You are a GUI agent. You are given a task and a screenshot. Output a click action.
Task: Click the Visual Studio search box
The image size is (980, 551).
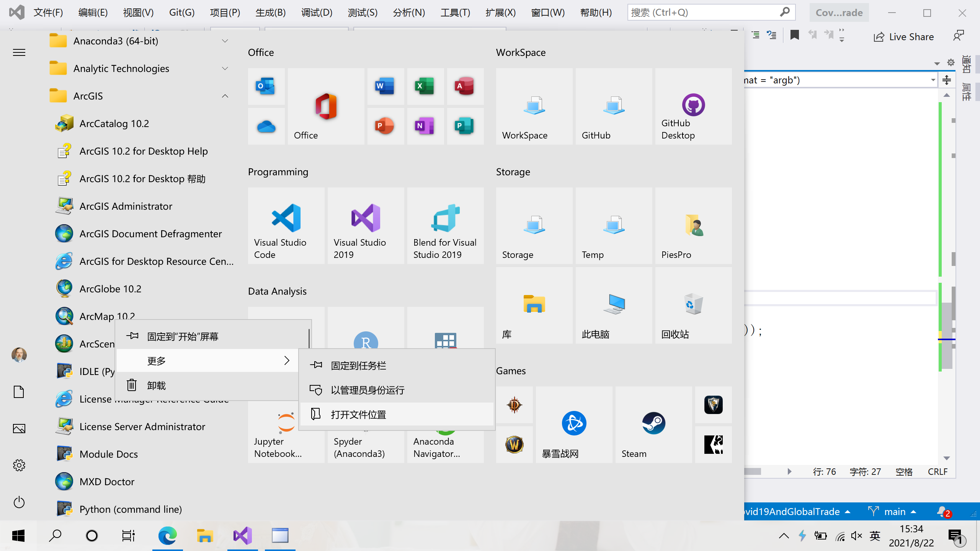click(x=711, y=13)
